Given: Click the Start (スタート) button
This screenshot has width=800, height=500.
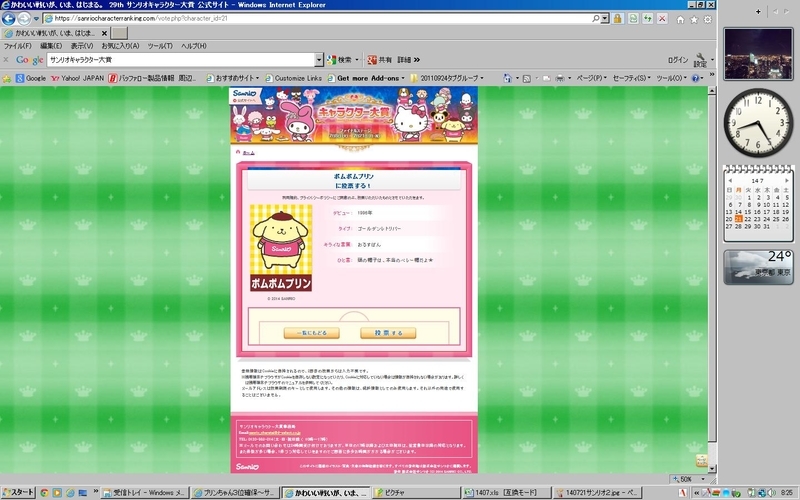Looking at the screenshot, I should 18,492.
